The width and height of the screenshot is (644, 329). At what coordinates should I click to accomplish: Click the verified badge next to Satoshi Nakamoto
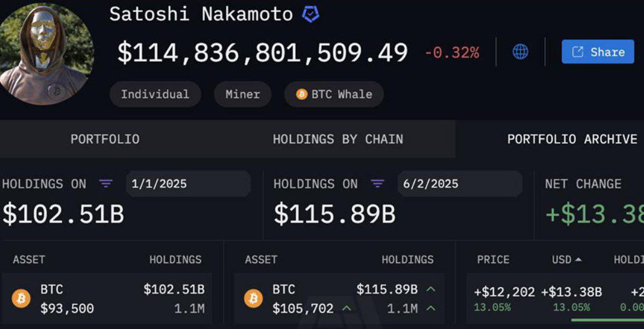(311, 14)
